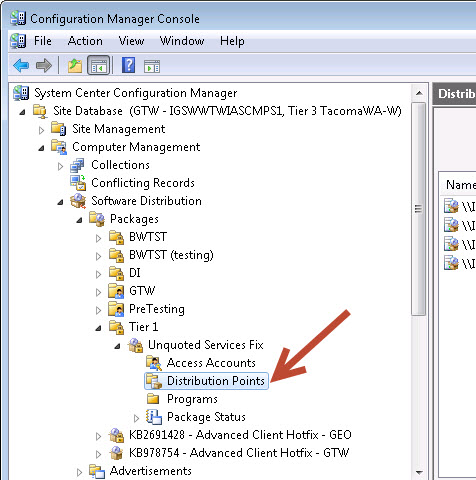Click the Conflicting Records icon

click(x=78, y=183)
